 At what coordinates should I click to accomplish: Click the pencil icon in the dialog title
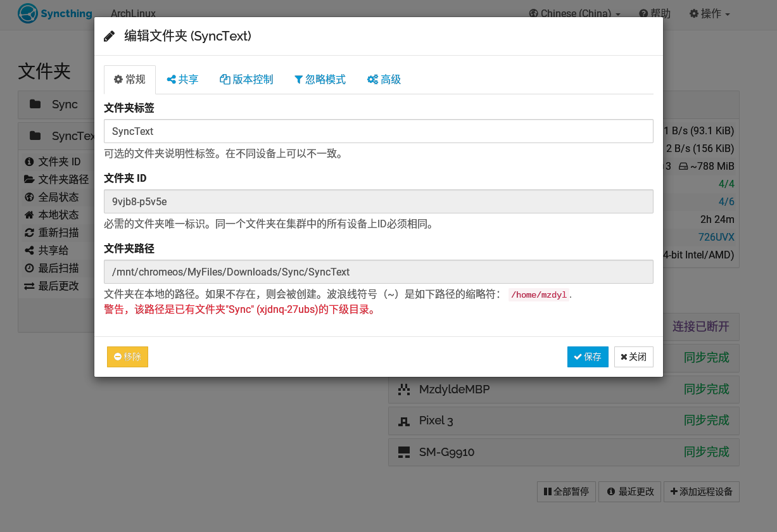(110, 36)
